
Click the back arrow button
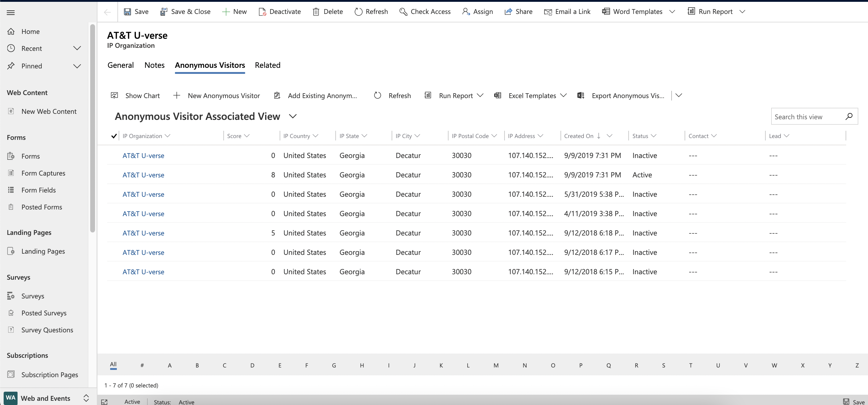click(x=107, y=12)
